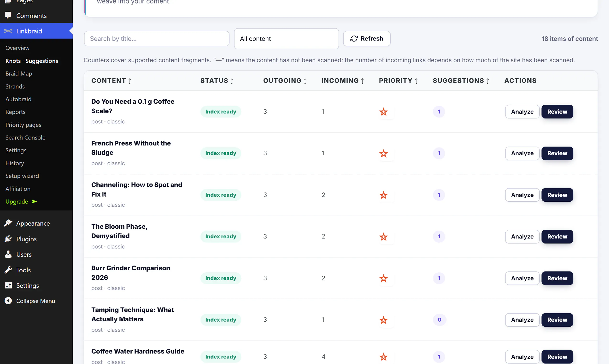Open Search Console in sidebar
The height and width of the screenshot is (364, 609).
(x=25, y=138)
